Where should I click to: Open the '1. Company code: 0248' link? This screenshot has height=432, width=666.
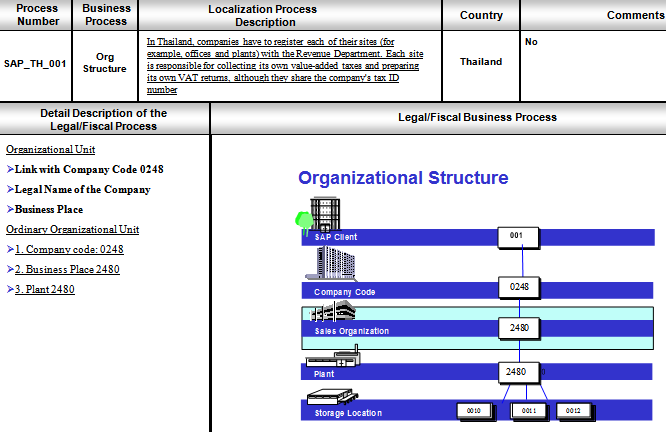pyautogui.click(x=69, y=249)
